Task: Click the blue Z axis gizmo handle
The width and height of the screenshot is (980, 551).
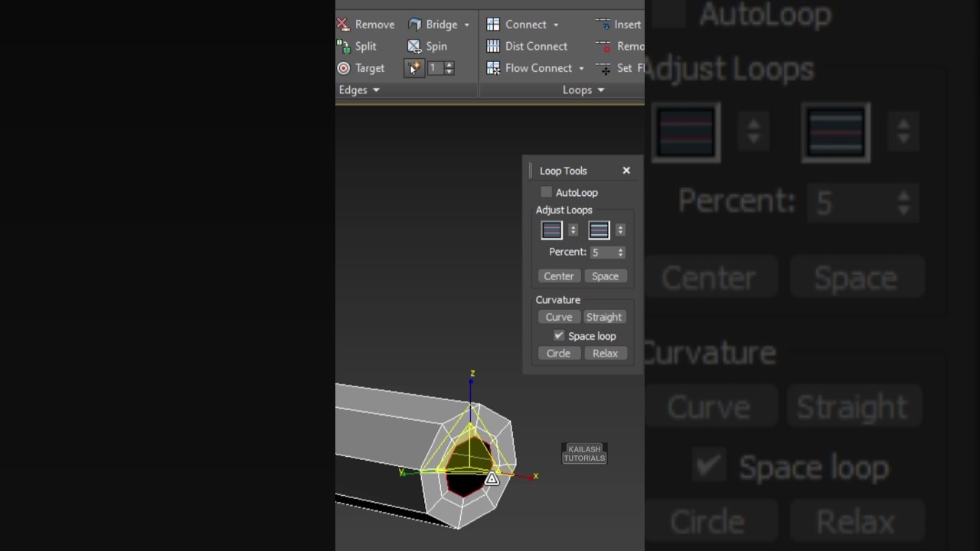Action: coord(472,380)
